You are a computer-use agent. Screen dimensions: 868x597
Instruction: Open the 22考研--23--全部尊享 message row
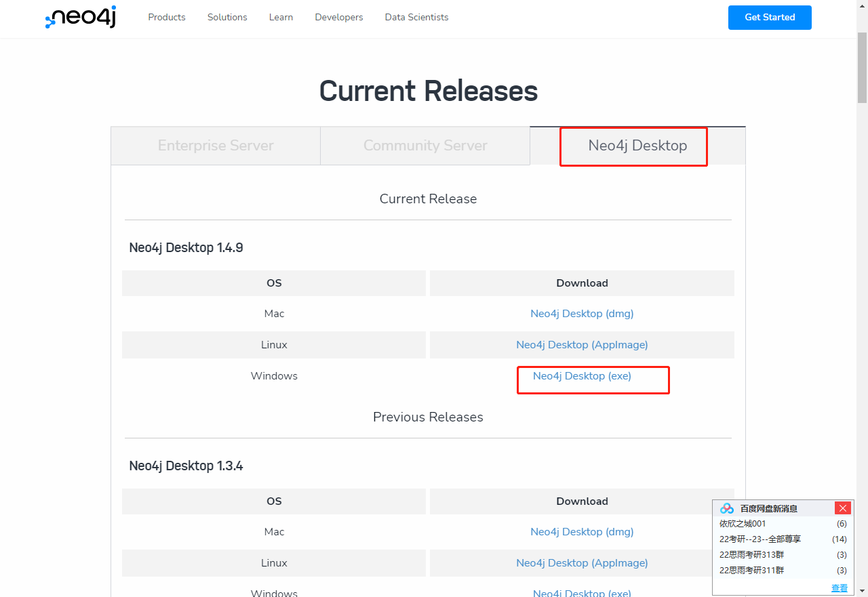(783, 539)
